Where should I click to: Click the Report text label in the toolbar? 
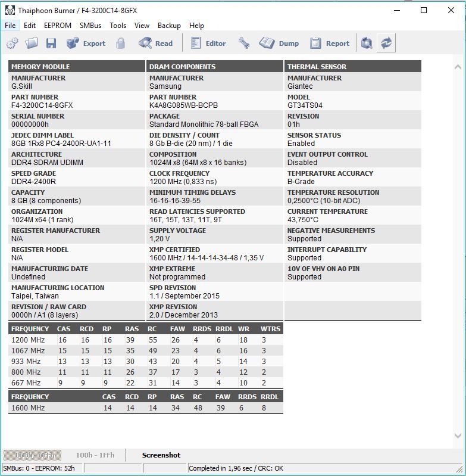(337, 43)
